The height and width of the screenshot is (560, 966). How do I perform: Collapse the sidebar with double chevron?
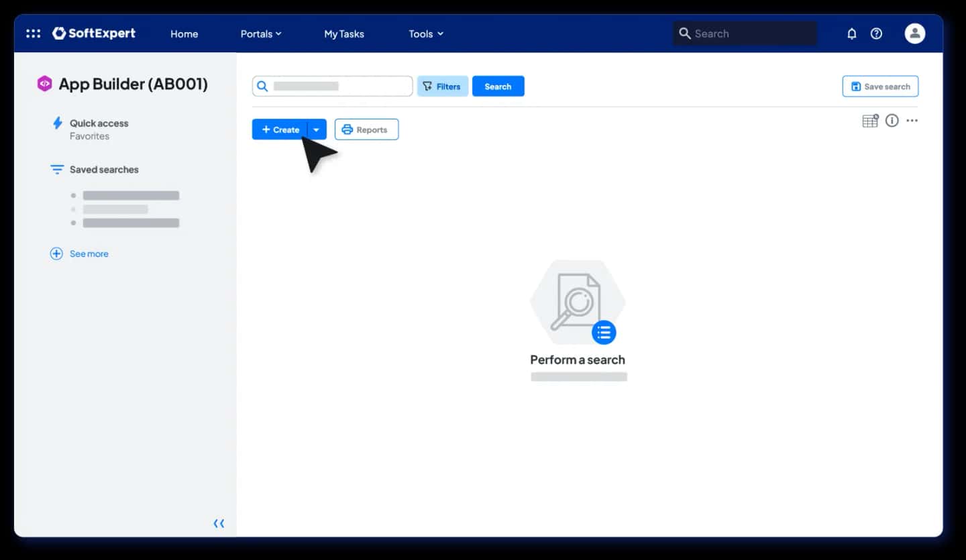coord(219,523)
